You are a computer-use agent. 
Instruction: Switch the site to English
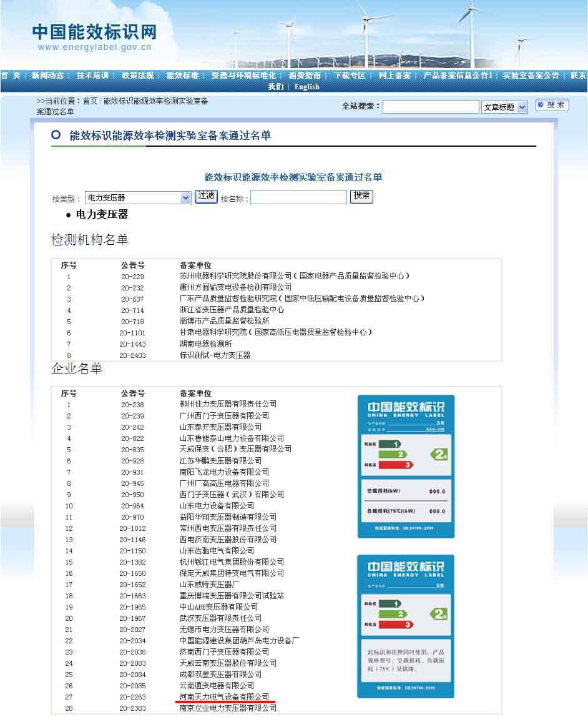(x=306, y=86)
